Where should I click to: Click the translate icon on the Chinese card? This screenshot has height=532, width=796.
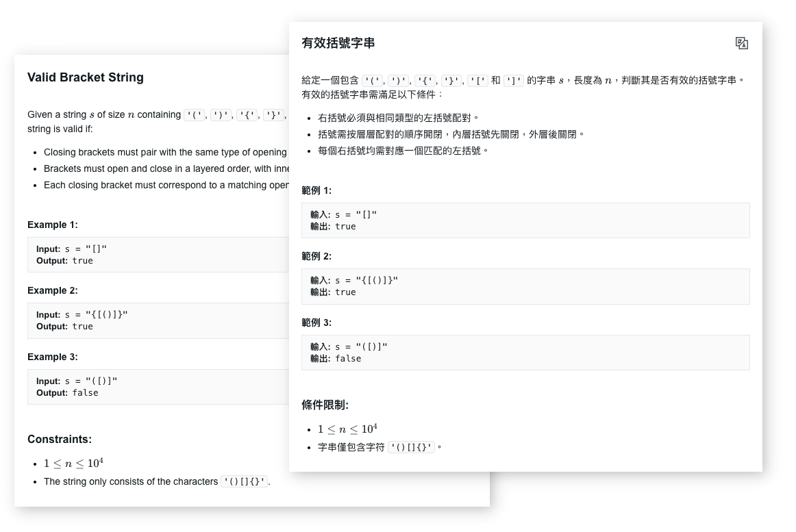click(x=743, y=42)
